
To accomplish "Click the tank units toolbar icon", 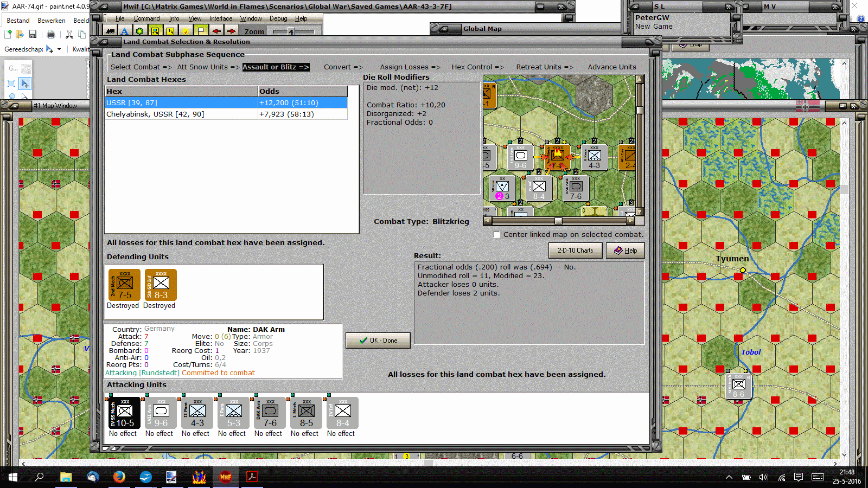I will point(110,31).
